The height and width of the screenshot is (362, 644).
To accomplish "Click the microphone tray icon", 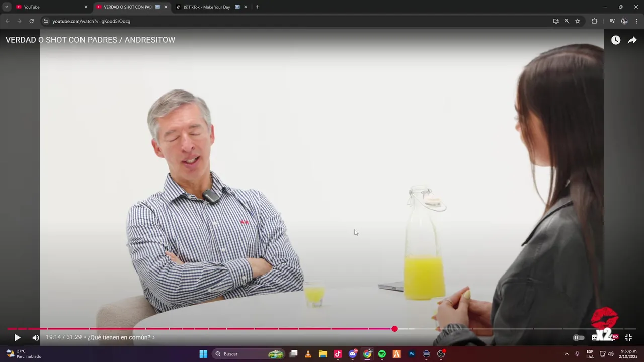I will tap(577, 354).
